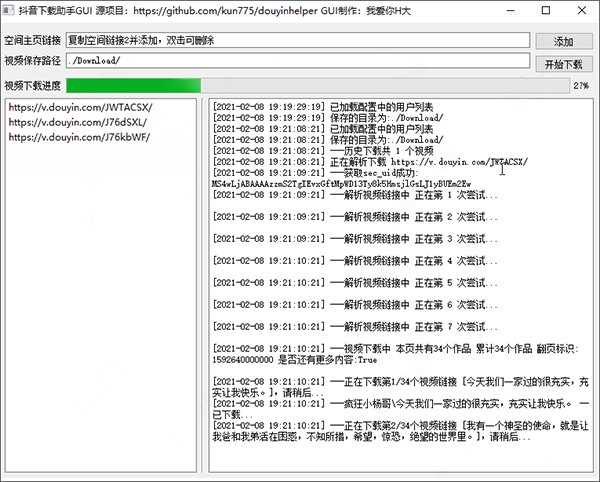Click log line 正在第 1 次尝试
The image size is (600, 482).
click(x=355, y=195)
